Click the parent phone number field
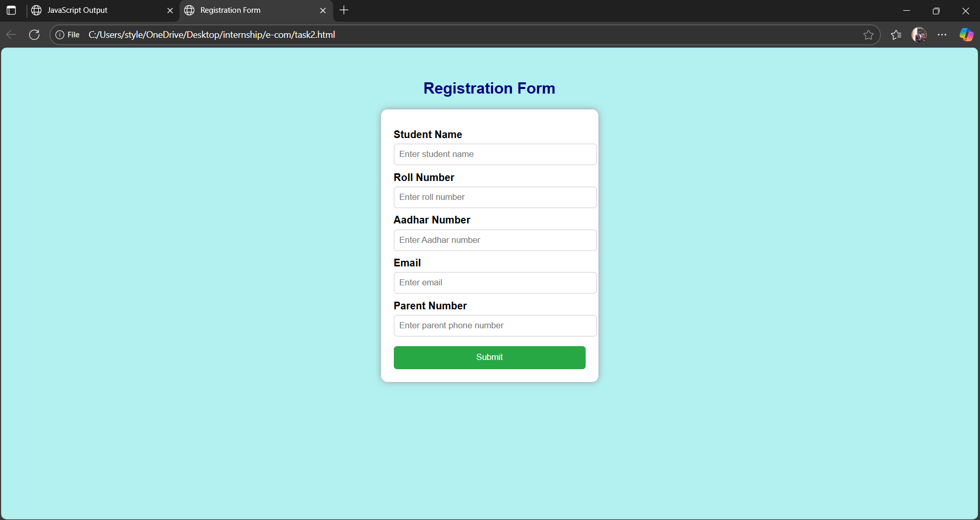Screen dimensions: 980x520 pos(494,325)
